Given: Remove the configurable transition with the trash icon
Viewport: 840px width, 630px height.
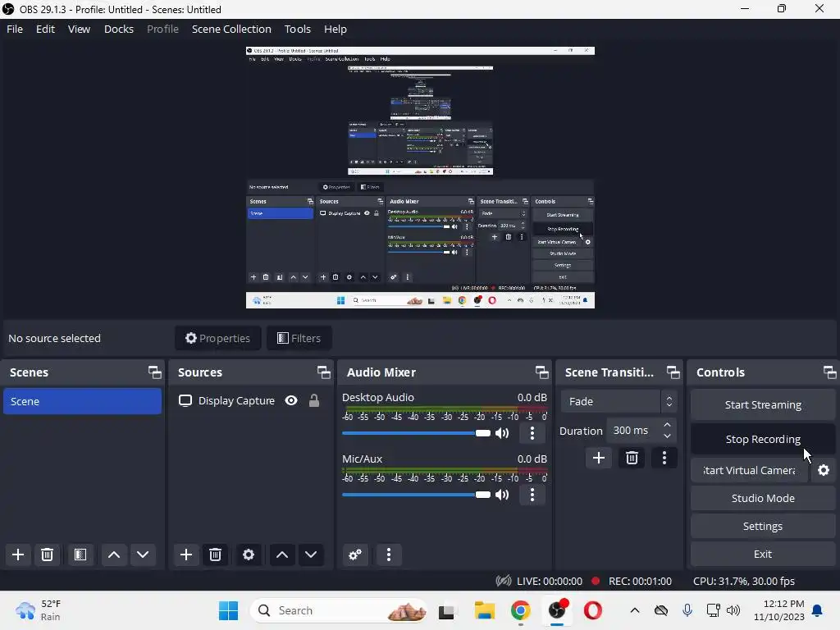Looking at the screenshot, I should 632,458.
